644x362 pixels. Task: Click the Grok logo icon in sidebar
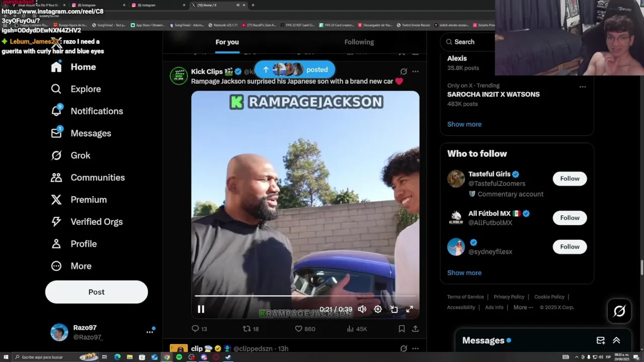tap(56, 155)
